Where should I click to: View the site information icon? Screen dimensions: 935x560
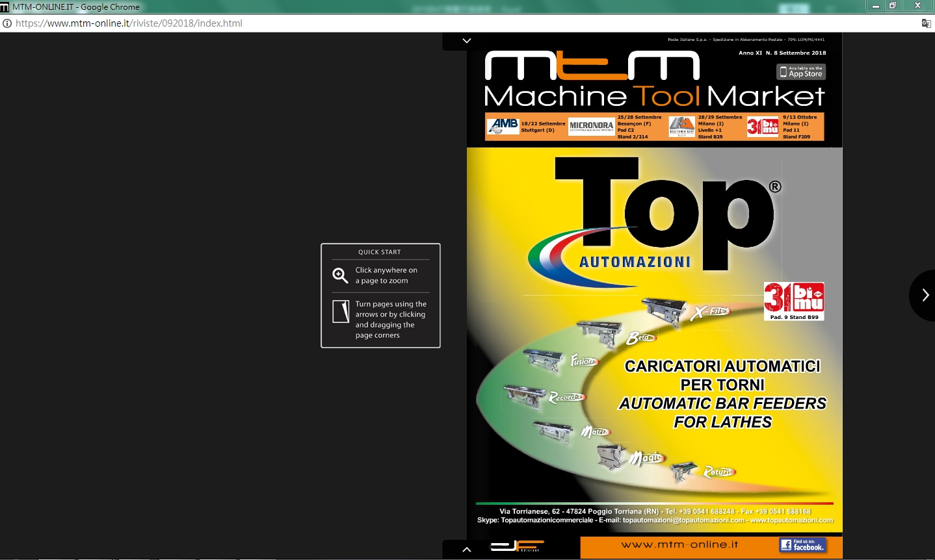pyautogui.click(x=7, y=23)
